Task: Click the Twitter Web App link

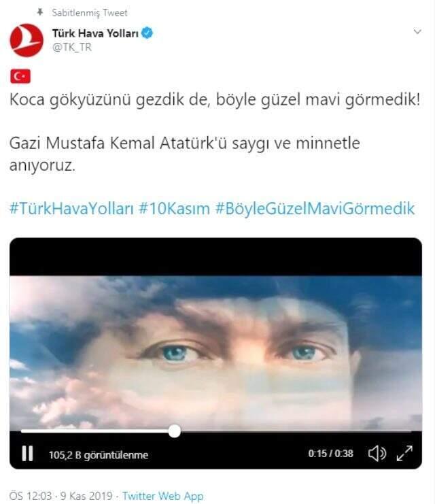Action: click(x=162, y=496)
